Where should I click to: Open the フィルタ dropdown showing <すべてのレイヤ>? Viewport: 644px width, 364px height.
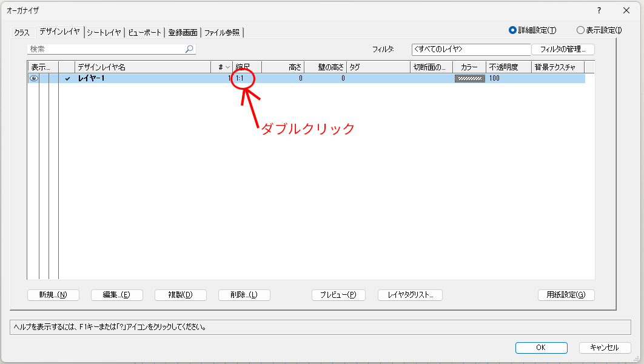[x=471, y=49]
